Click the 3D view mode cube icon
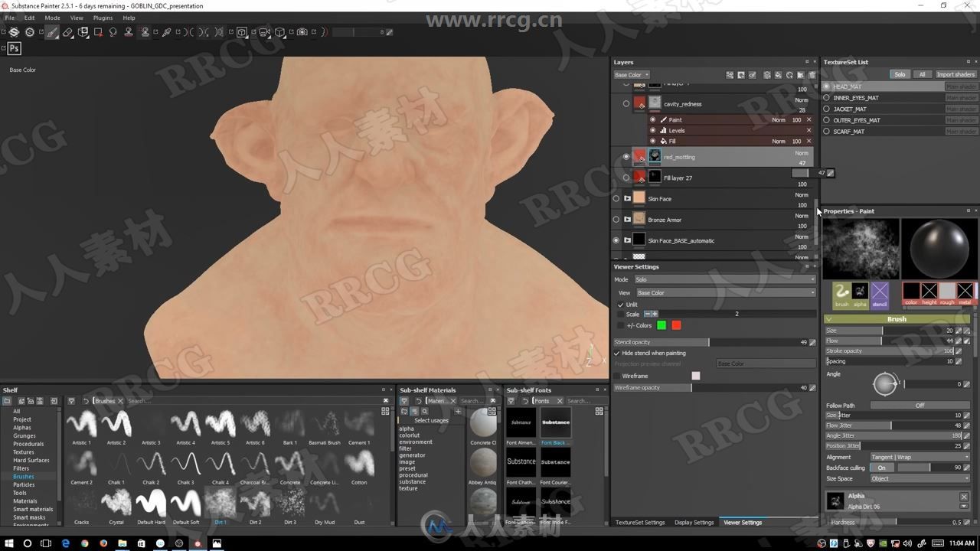This screenshot has width=980, height=551. [x=241, y=32]
